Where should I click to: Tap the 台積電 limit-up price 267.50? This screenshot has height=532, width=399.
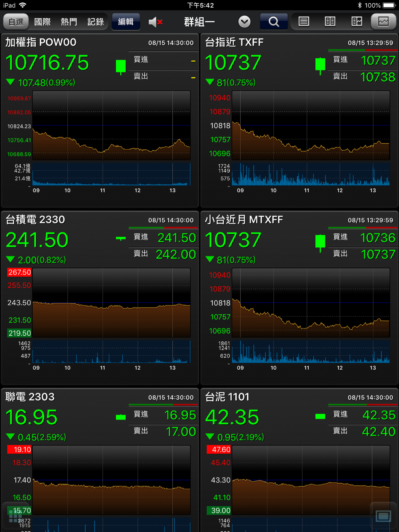click(19, 272)
